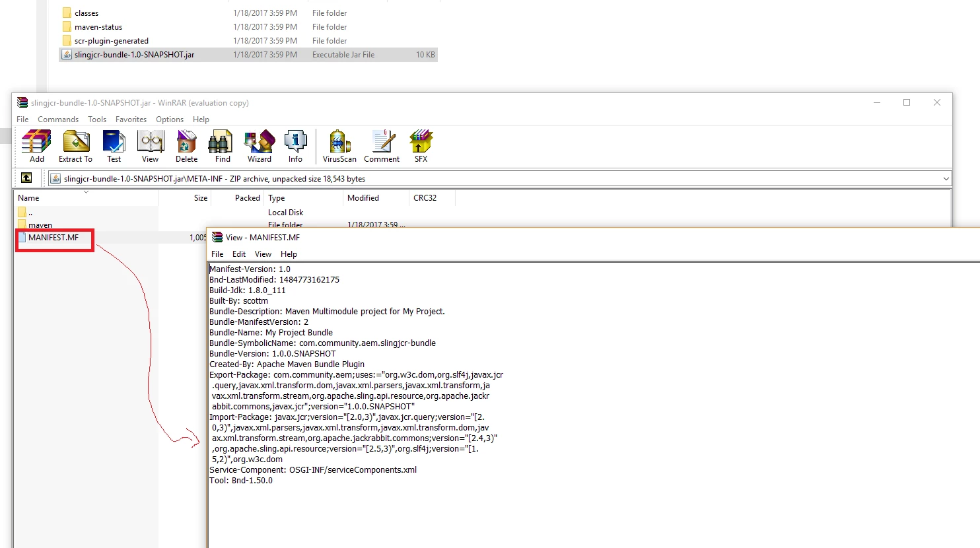
Task: Select the scr-plugin-generated folder name
Action: pos(112,41)
